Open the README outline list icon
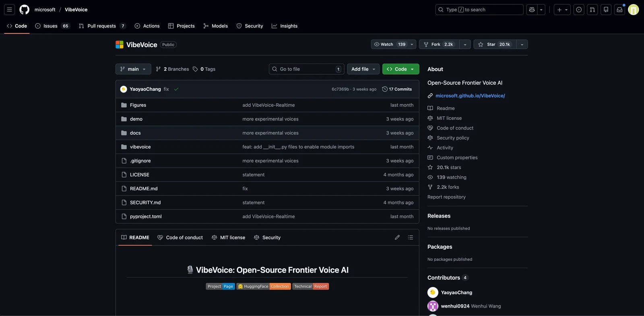 [411, 237]
